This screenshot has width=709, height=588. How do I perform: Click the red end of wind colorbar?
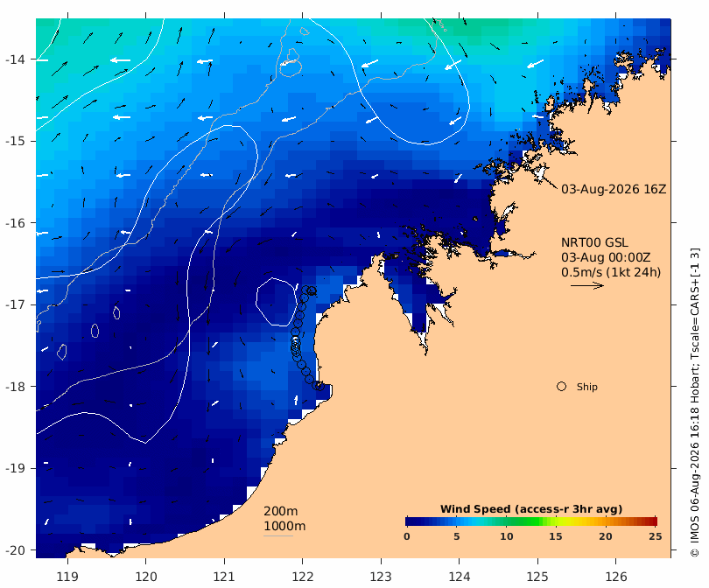(651, 521)
